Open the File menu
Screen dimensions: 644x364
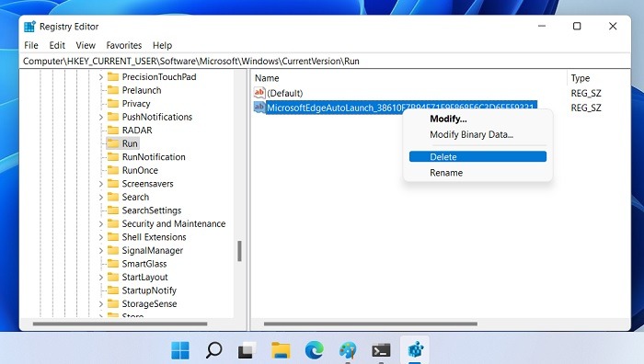coord(31,45)
